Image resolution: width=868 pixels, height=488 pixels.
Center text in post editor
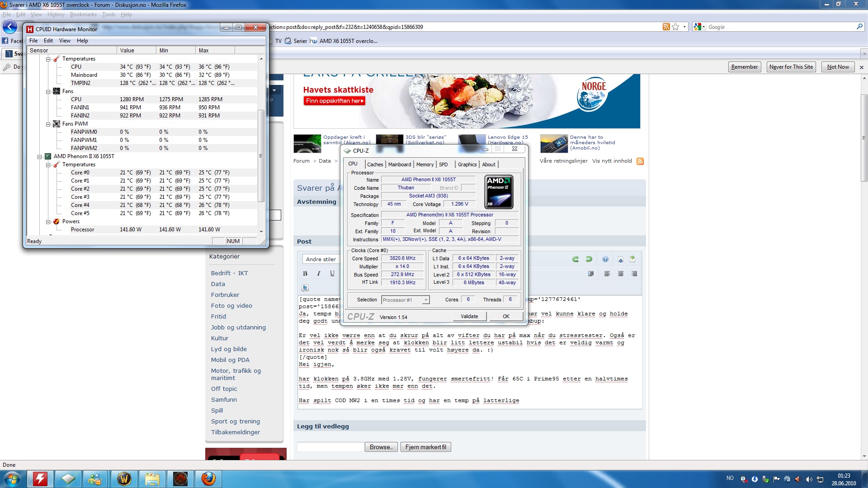tap(621, 274)
